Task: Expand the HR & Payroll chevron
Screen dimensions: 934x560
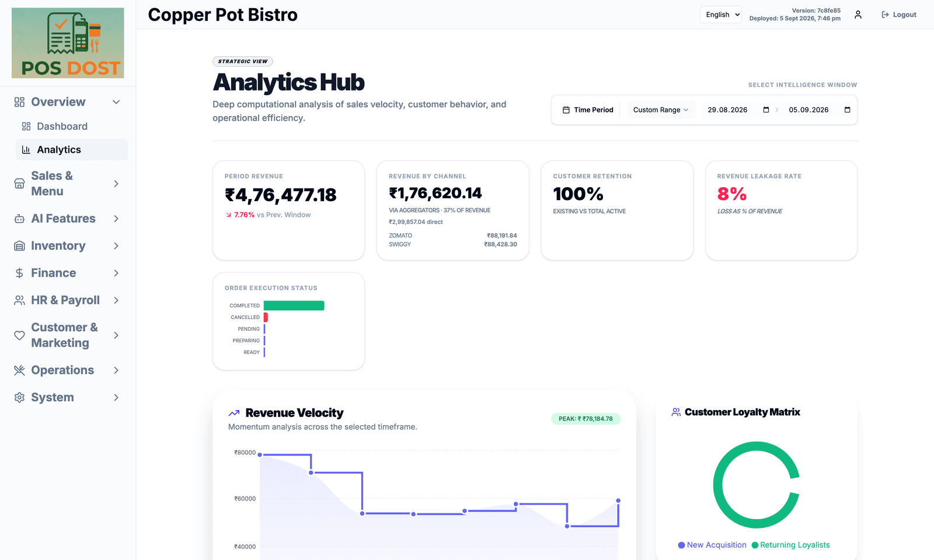Action: (x=116, y=300)
